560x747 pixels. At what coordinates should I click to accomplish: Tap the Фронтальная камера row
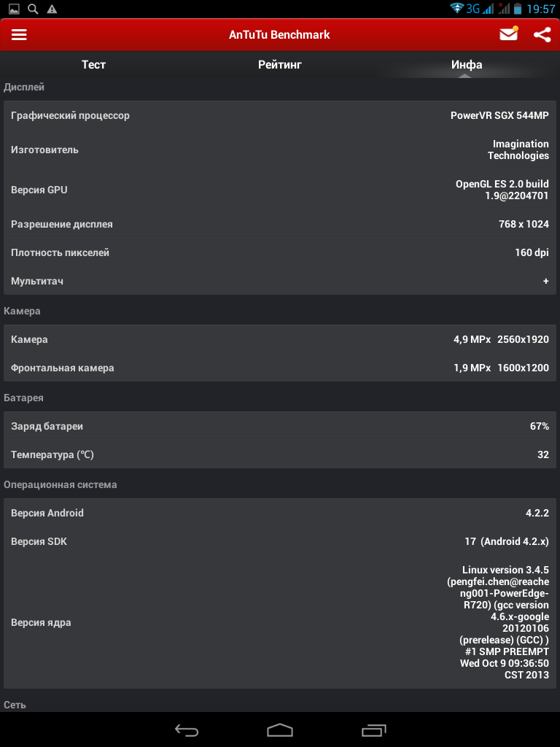280,368
